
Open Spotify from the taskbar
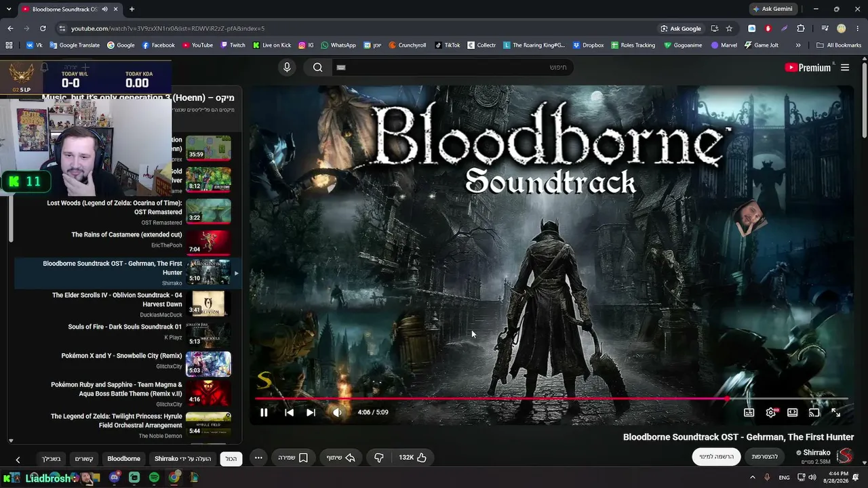pos(154,478)
